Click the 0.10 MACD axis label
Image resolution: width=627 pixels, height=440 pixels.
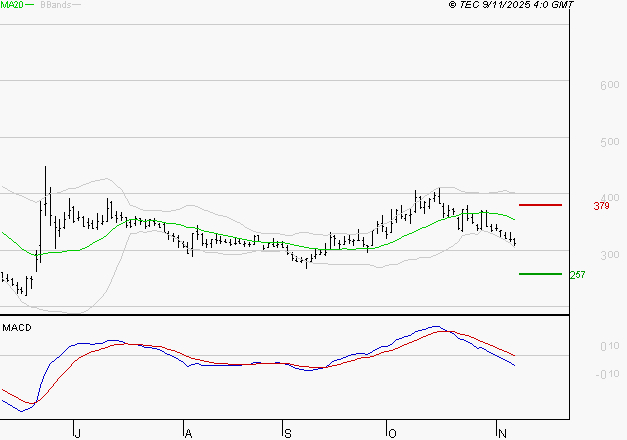pos(609,346)
